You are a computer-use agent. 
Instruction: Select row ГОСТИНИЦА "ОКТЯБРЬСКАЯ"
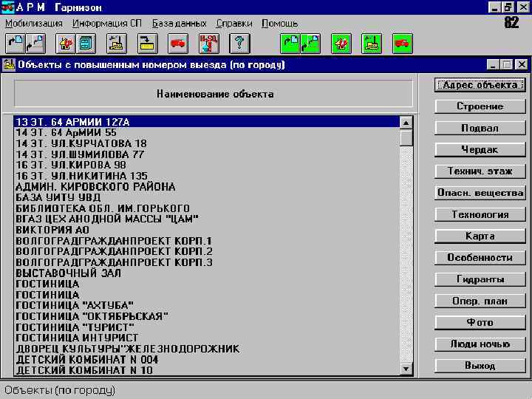click(207, 316)
